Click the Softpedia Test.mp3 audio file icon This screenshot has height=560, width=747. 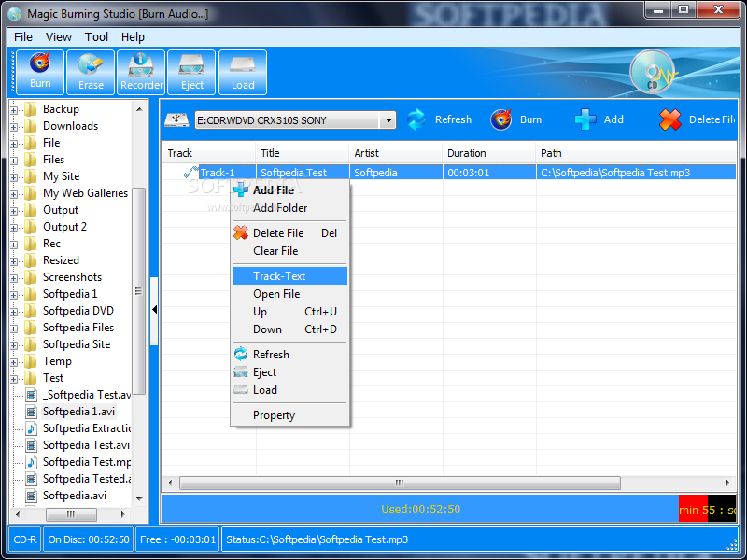coord(32,462)
